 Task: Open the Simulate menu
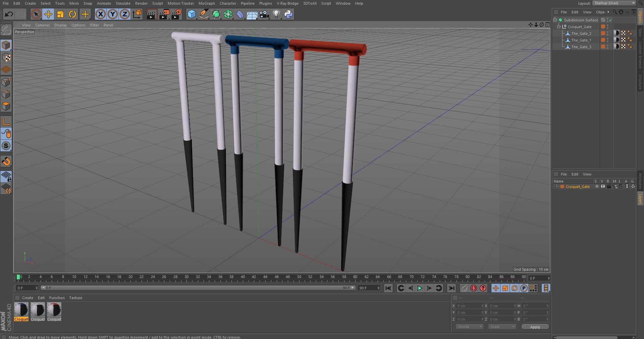click(x=123, y=3)
